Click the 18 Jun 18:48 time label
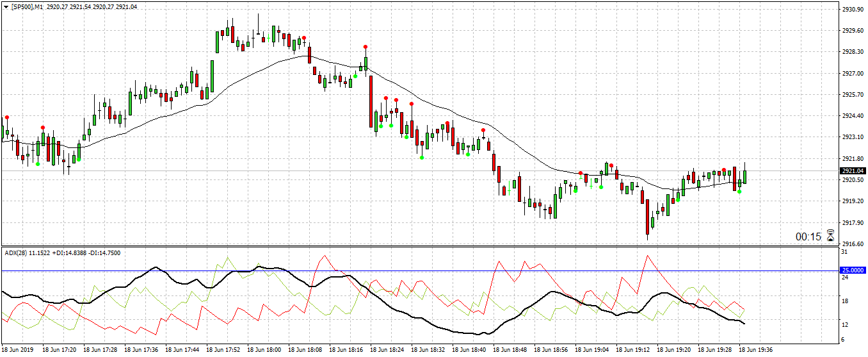This screenshot has width=868, height=357. [x=510, y=351]
